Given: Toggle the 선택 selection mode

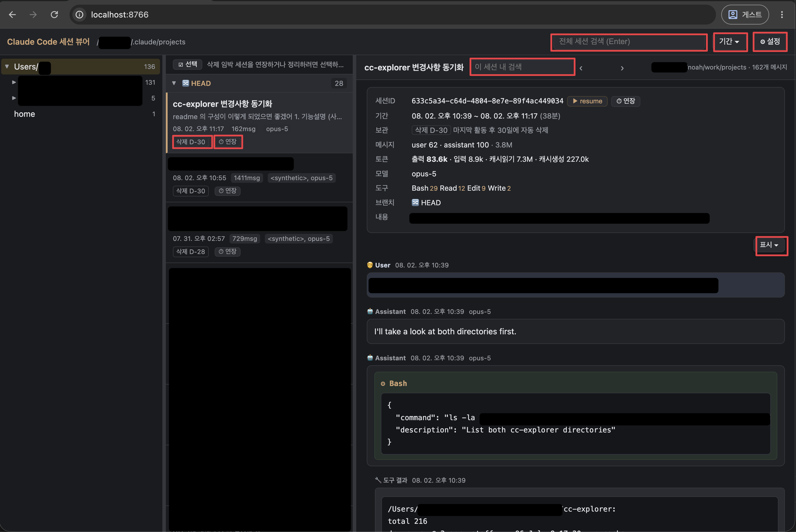Looking at the screenshot, I should pos(188,65).
